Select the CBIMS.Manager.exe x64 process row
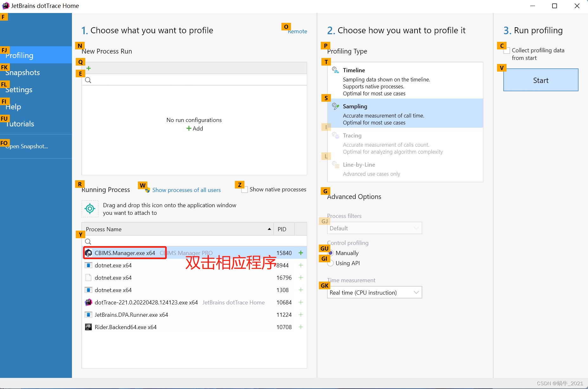The image size is (588, 389). tap(194, 253)
